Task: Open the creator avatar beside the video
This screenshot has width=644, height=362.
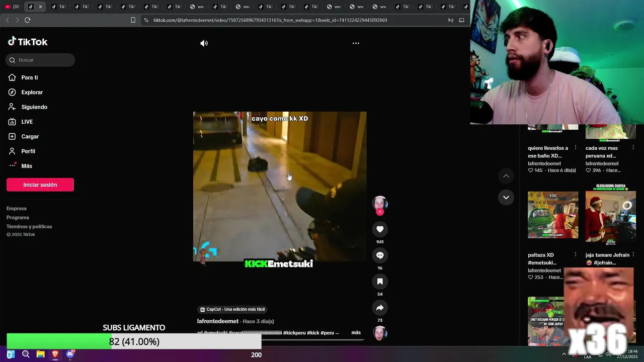Action: [380, 203]
